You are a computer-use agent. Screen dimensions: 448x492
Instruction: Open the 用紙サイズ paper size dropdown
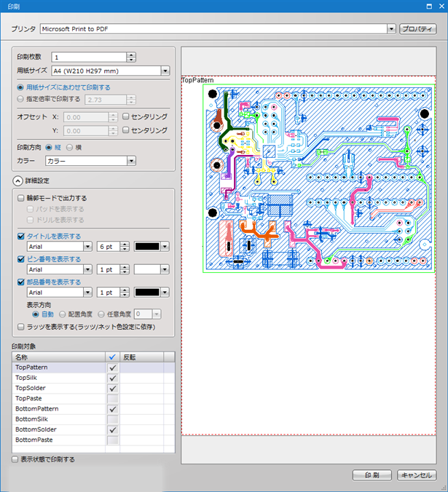click(165, 71)
